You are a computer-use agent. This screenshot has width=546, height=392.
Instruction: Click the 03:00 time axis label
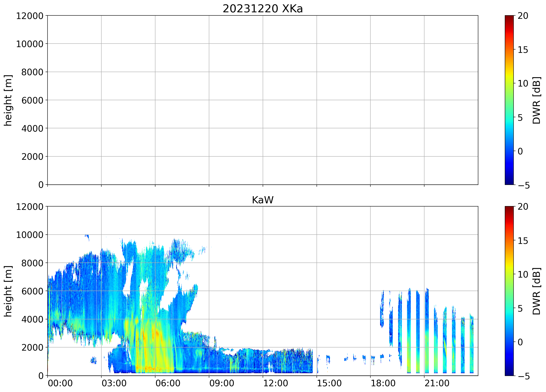coord(114,383)
